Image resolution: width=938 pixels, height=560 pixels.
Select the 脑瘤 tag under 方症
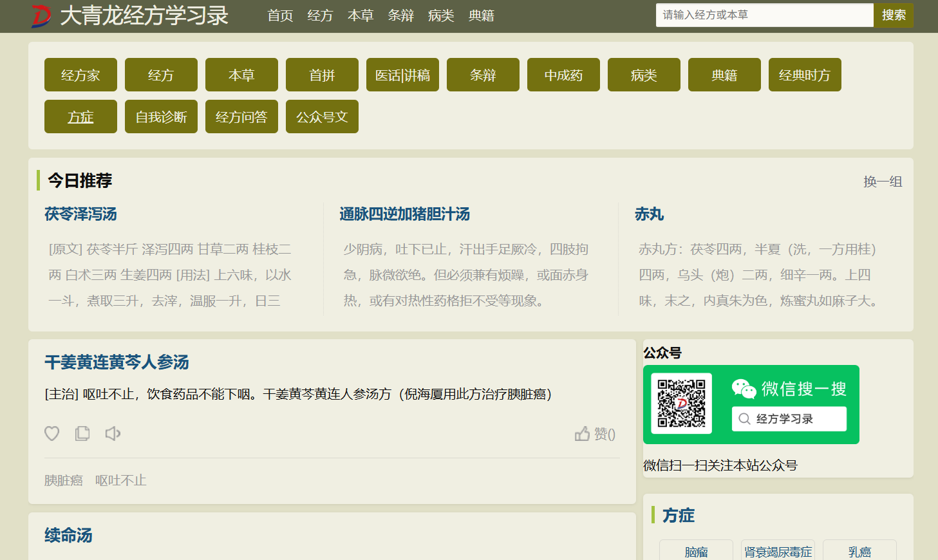point(696,552)
